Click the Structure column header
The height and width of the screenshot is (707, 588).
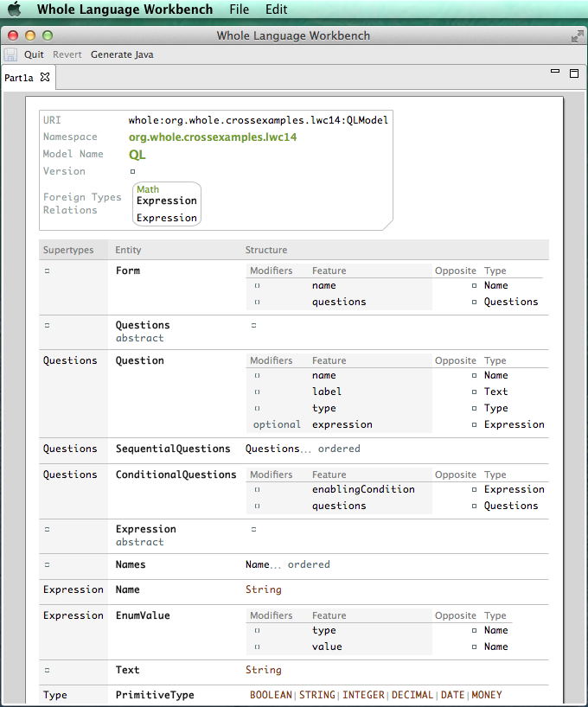pyautogui.click(x=265, y=250)
